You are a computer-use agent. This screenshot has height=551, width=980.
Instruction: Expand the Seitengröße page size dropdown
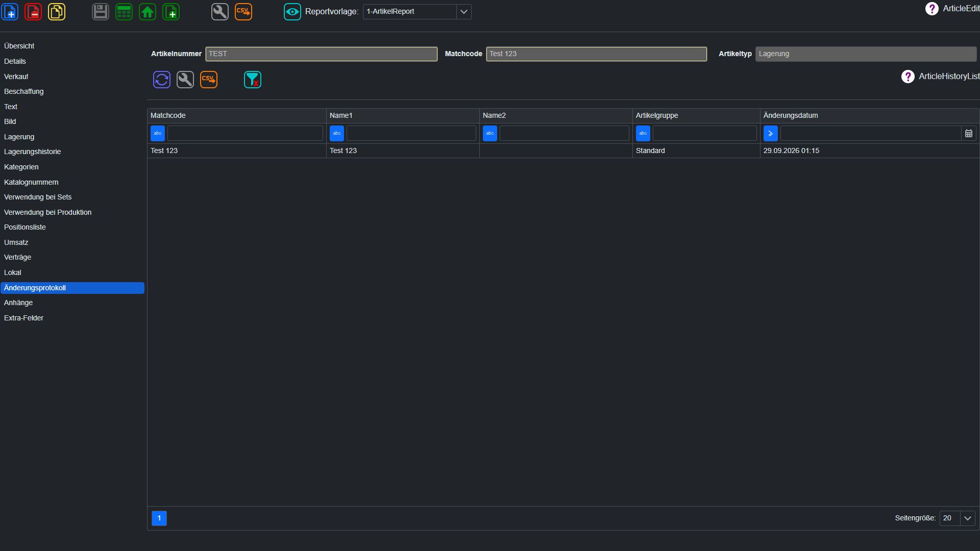968,518
